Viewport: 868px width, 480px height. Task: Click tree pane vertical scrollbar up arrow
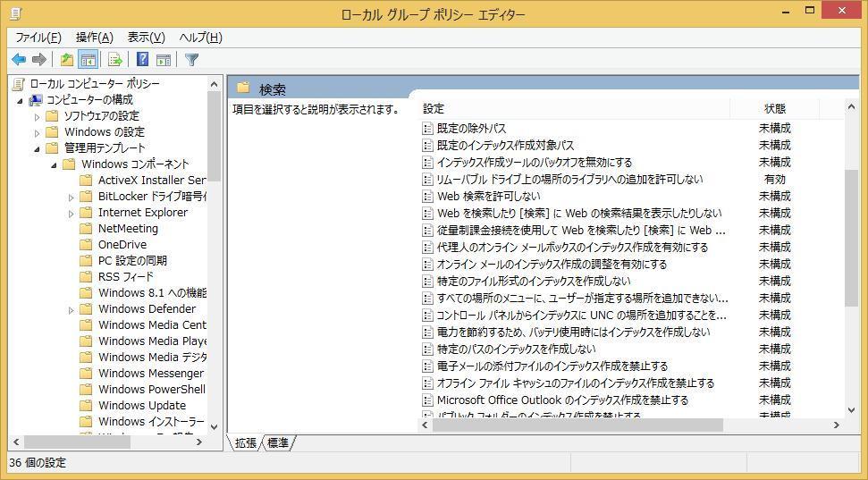(x=215, y=84)
